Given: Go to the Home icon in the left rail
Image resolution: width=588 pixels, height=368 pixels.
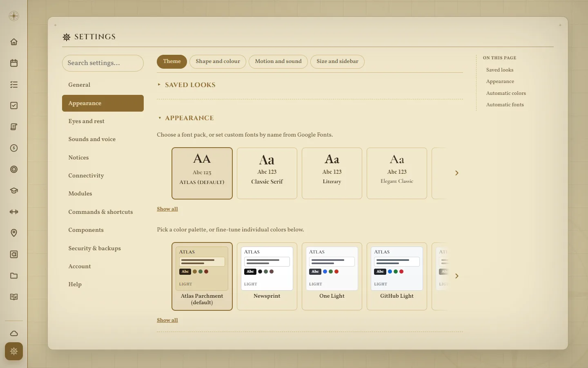Looking at the screenshot, I should click(14, 42).
